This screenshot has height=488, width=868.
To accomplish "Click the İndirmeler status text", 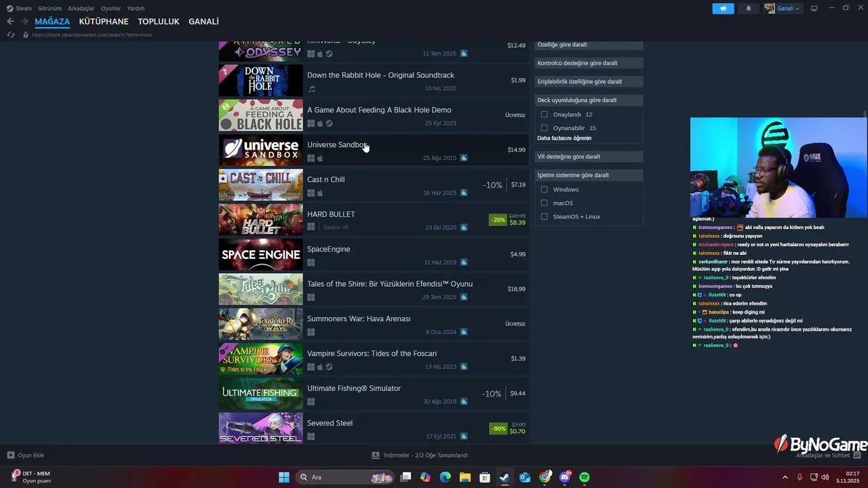I will pyautogui.click(x=425, y=455).
